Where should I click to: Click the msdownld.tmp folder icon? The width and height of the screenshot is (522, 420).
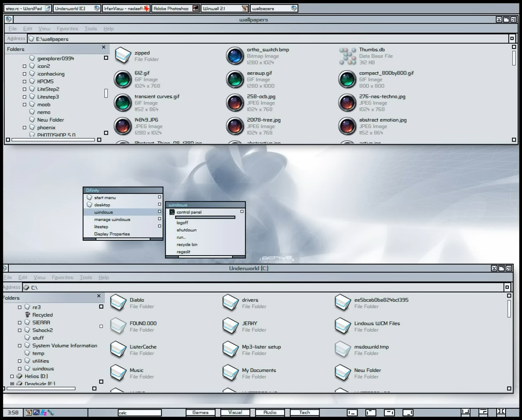point(343,350)
